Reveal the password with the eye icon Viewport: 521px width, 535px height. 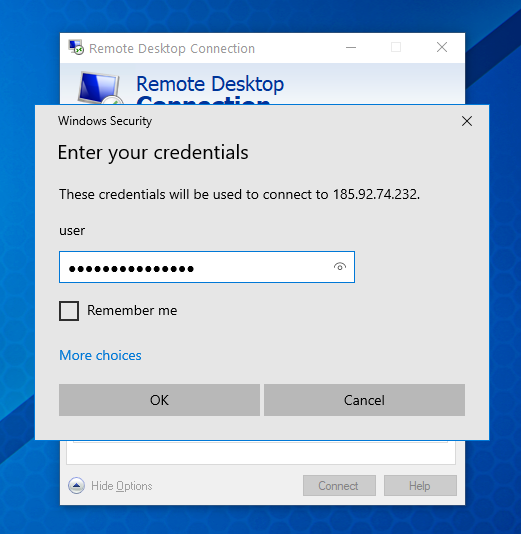(x=339, y=267)
